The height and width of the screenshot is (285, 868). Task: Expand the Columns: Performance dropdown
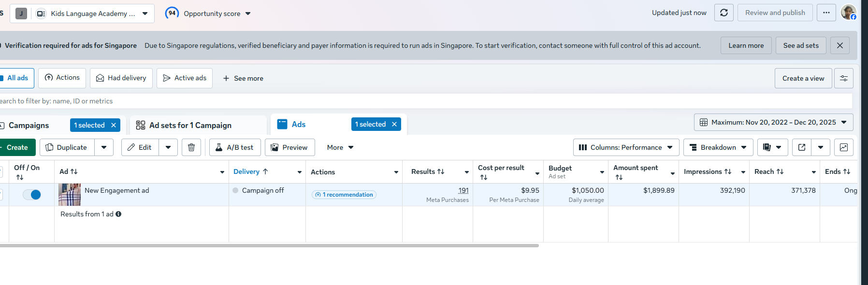click(626, 147)
